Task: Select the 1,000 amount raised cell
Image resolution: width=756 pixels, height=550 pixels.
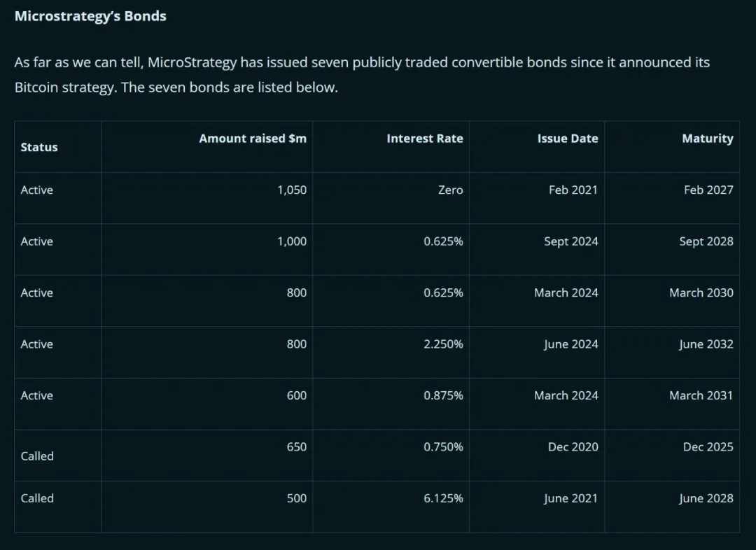Action: 292,241
